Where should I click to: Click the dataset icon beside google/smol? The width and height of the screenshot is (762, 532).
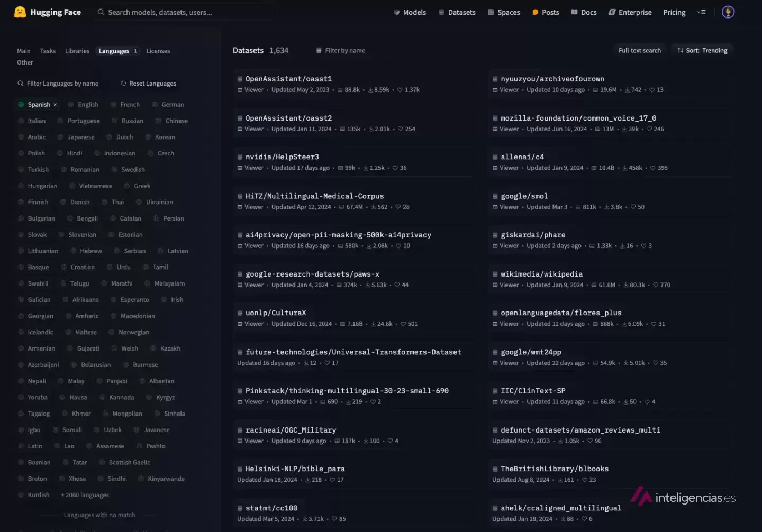495,196
